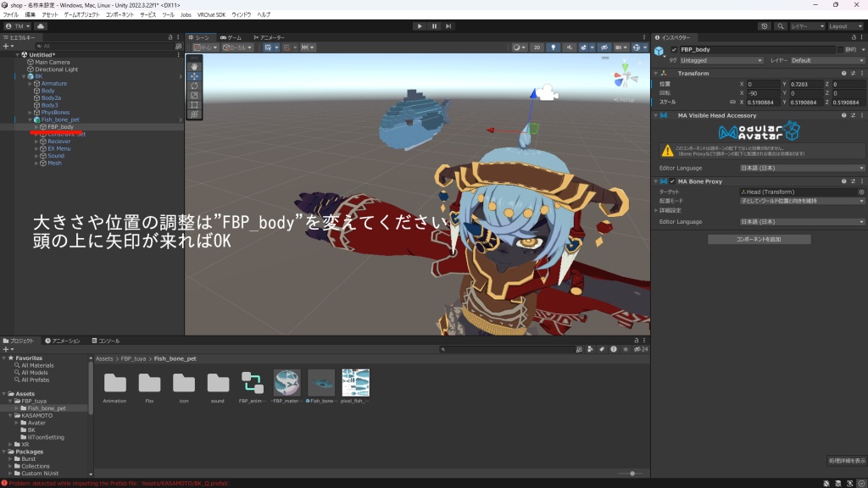Click the favorites star in Project toolbar
The height and width of the screenshot is (488, 868).
pos(626,349)
